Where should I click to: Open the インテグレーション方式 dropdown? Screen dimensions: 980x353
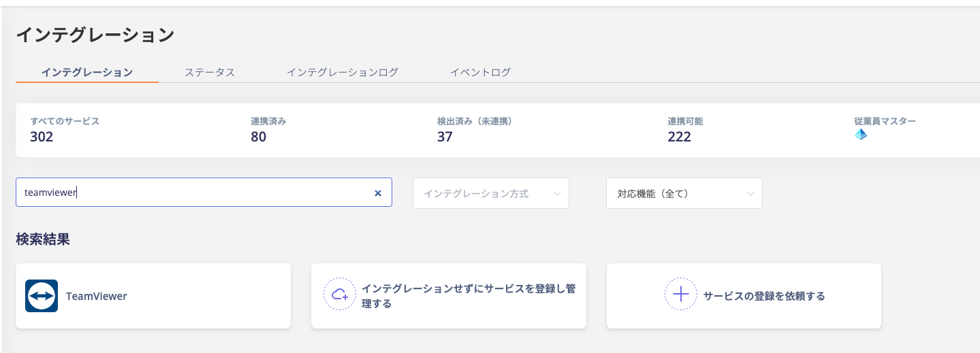491,193
